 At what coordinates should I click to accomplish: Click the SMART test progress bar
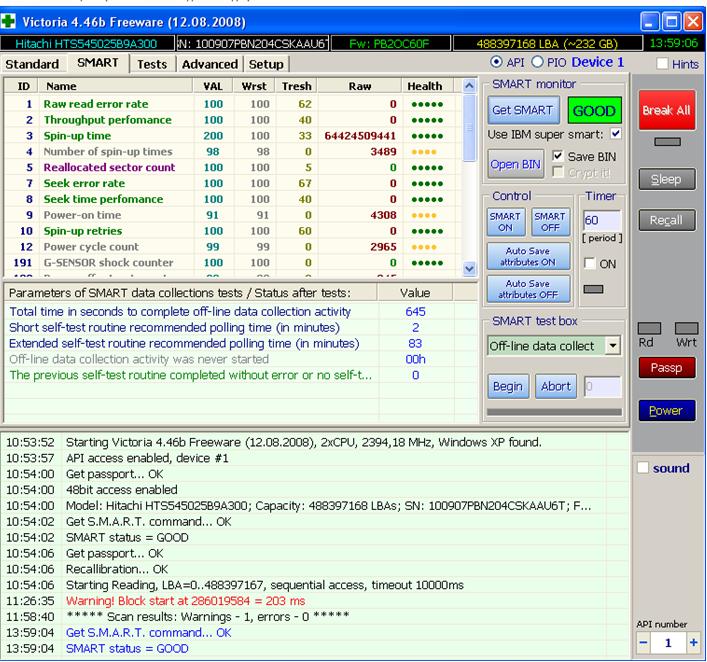click(554, 411)
